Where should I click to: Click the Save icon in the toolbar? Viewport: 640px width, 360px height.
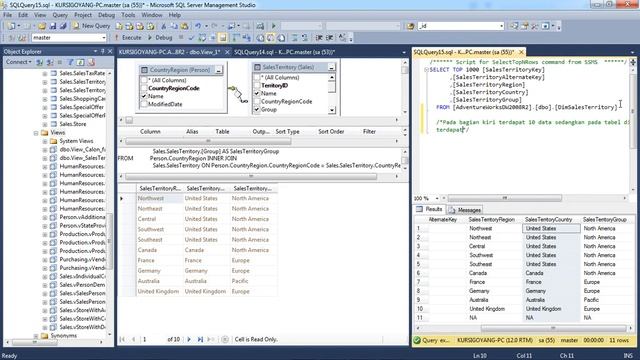53,26
